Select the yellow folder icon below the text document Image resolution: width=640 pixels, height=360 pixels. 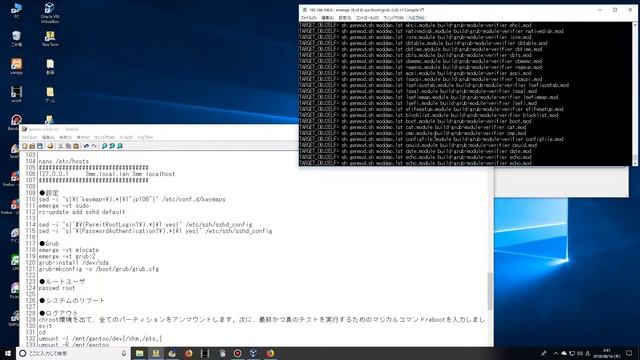click(50, 94)
